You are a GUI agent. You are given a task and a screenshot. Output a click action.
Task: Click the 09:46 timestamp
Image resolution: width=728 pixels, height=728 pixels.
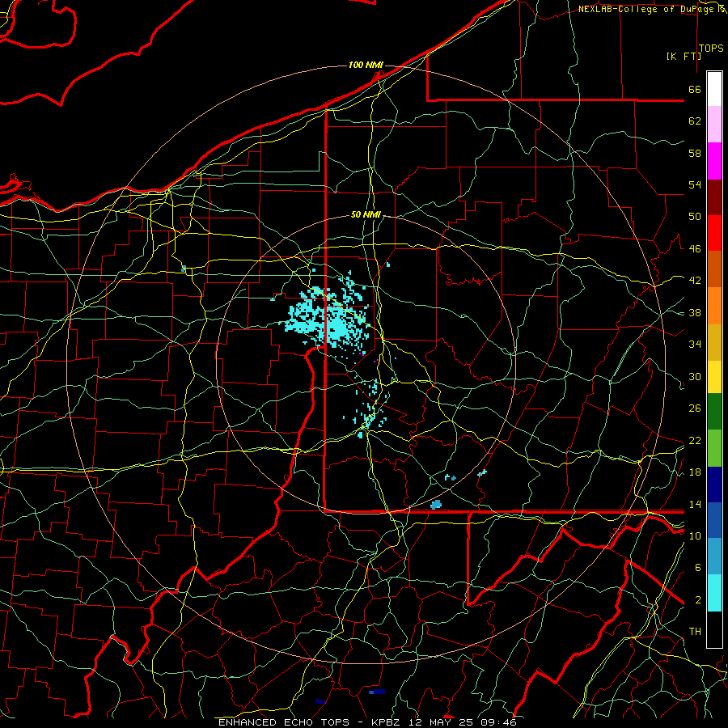pos(497,722)
